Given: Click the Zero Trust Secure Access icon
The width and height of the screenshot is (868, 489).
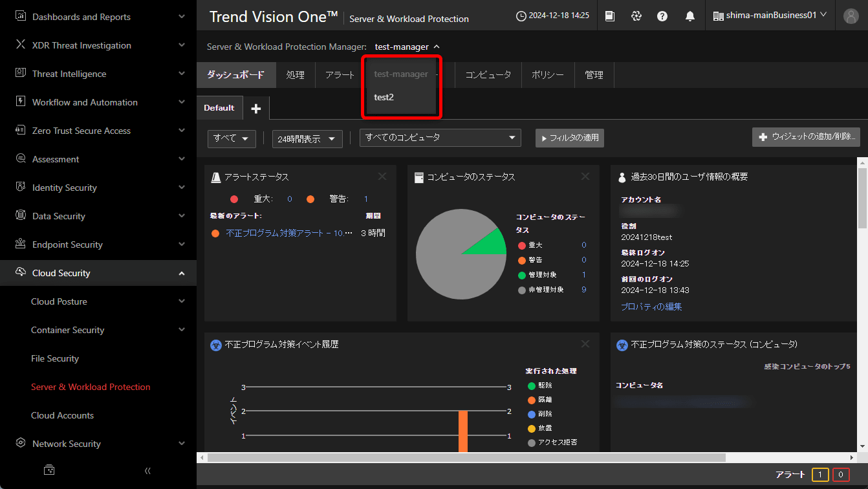Looking at the screenshot, I should [x=20, y=131].
